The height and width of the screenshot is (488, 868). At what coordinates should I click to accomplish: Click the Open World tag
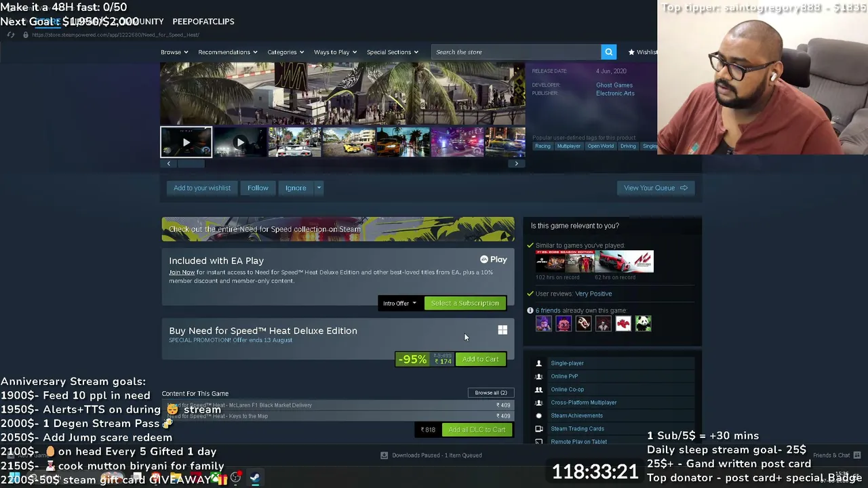tap(600, 146)
